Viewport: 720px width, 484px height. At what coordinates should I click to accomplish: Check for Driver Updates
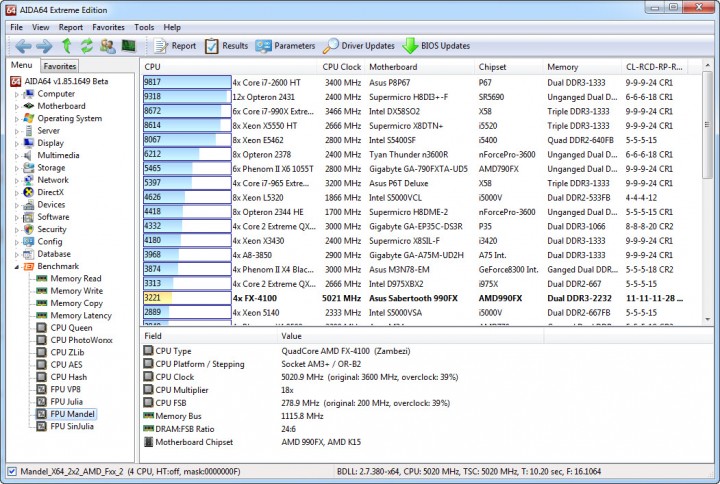coord(359,46)
